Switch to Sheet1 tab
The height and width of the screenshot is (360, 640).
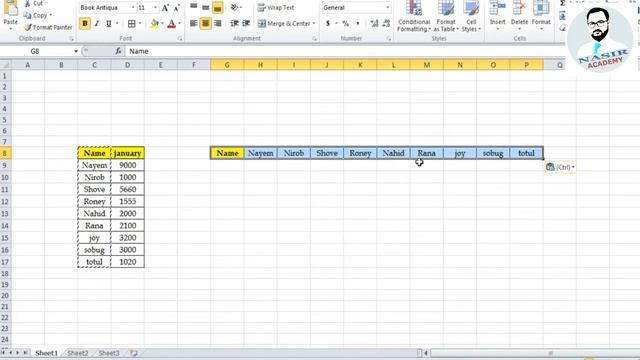point(46,353)
